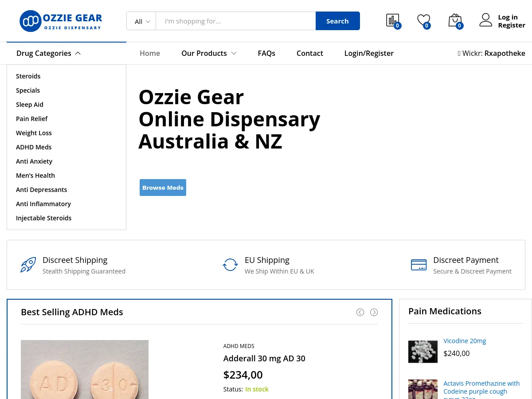Select the Discreet Shipping rocket icon
This screenshot has width=532, height=399.
pyautogui.click(x=28, y=265)
